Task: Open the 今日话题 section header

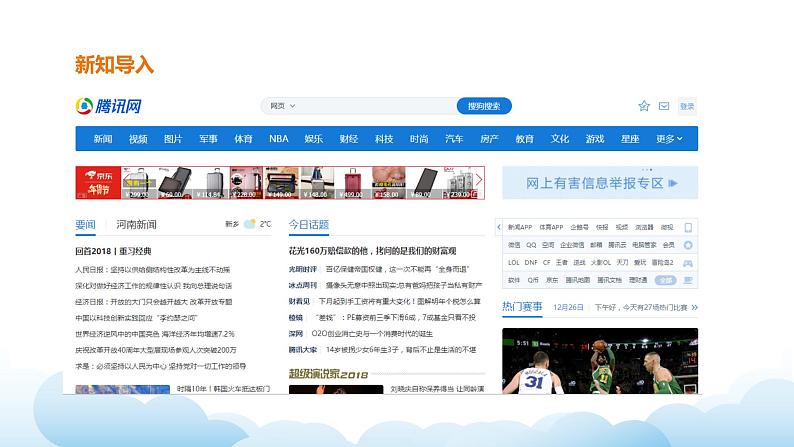Action: [309, 225]
